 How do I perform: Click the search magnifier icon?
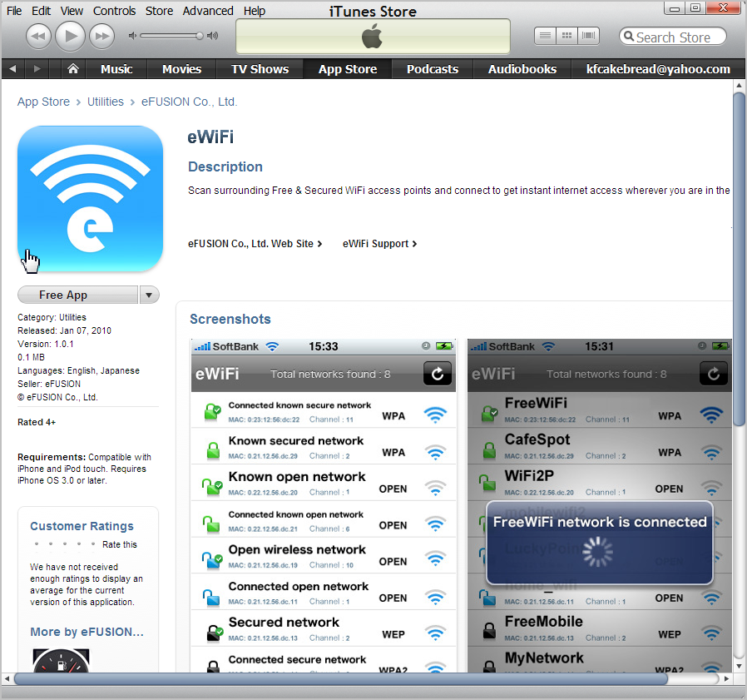point(629,37)
